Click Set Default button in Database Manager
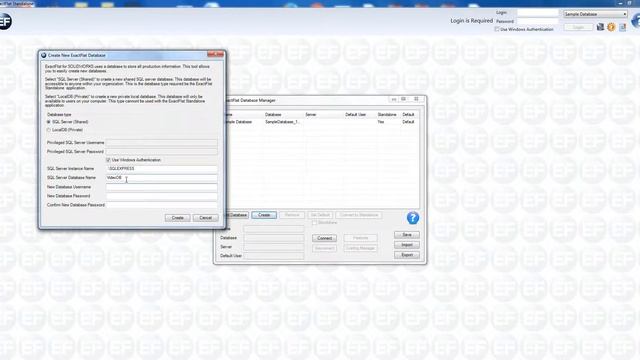 tap(320, 215)
